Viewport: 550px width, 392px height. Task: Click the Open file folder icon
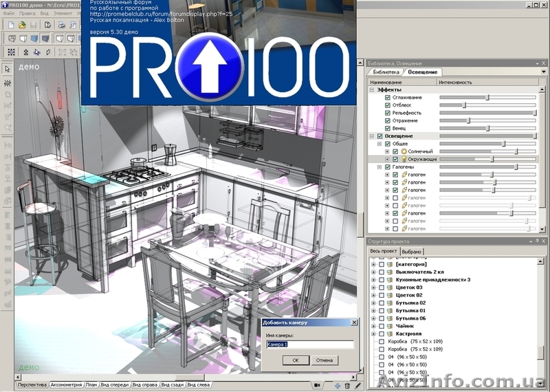pyautogui.click(x=22, y=25)
